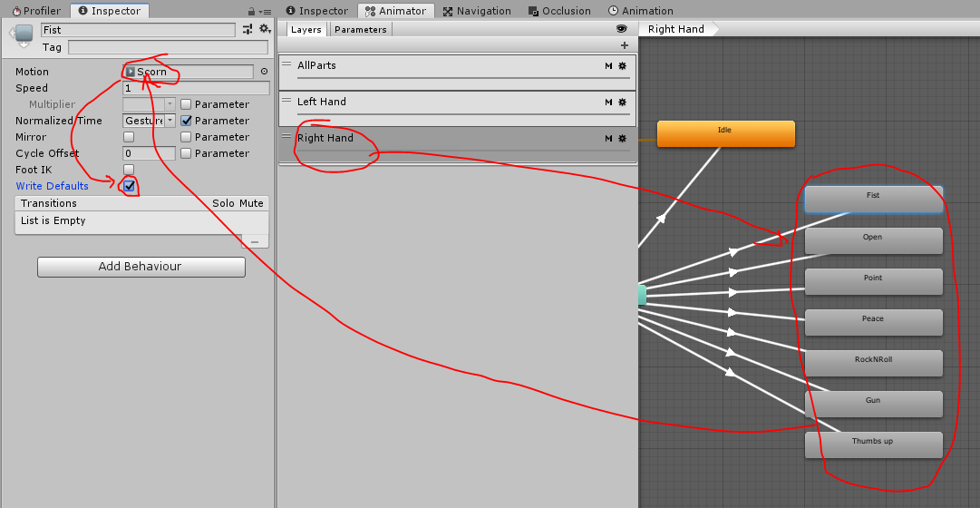980x508 pixels.
Task: Select the RockNRoll state node
Action: [x=874, y=364]
